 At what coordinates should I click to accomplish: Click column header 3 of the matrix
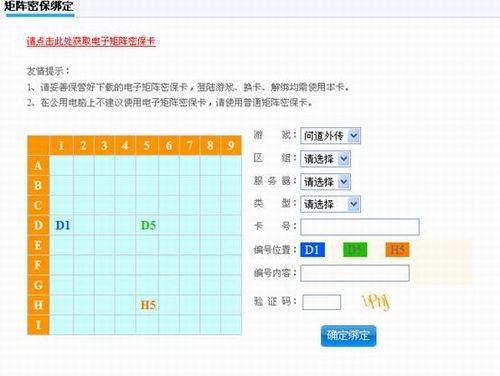[x=104, y=145]
